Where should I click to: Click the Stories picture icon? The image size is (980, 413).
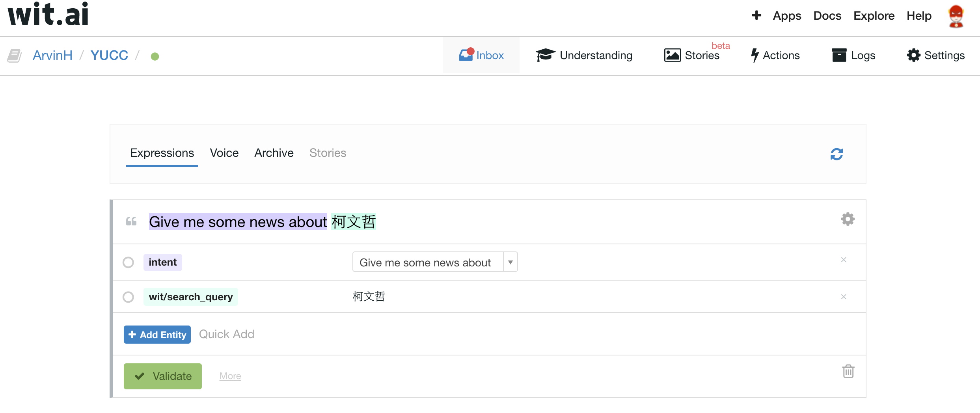point(672,55)
